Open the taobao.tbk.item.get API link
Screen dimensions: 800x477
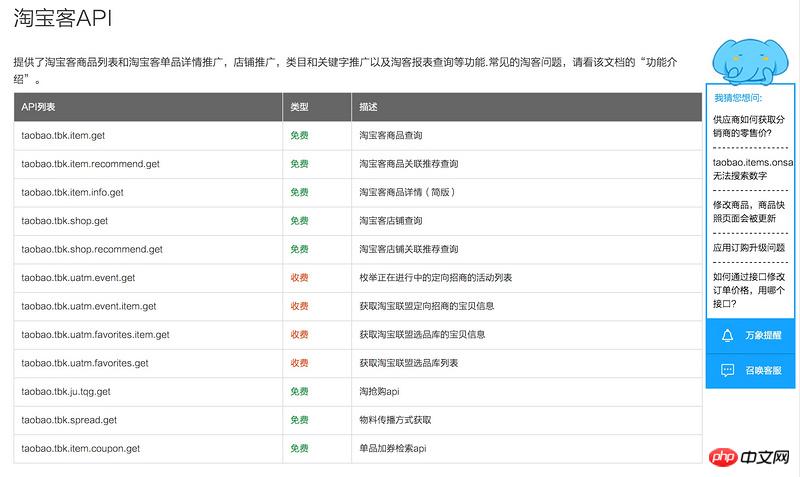point(63,136)
